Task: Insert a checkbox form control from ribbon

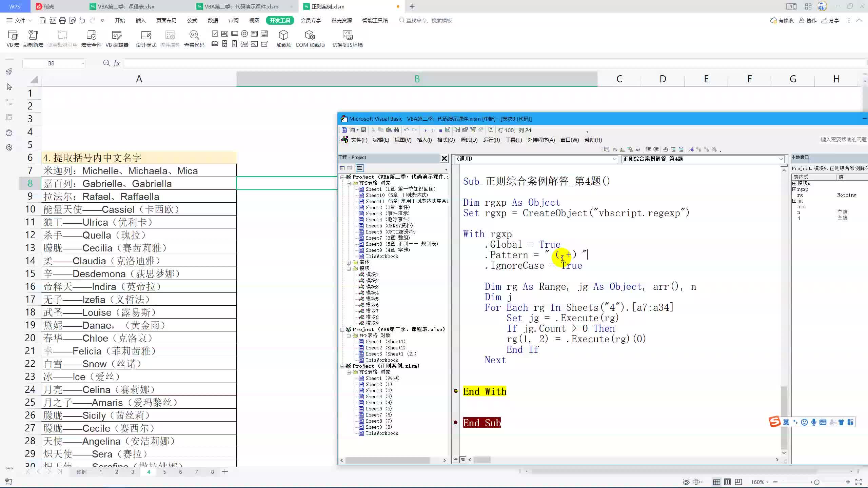Action: (215, 34)
